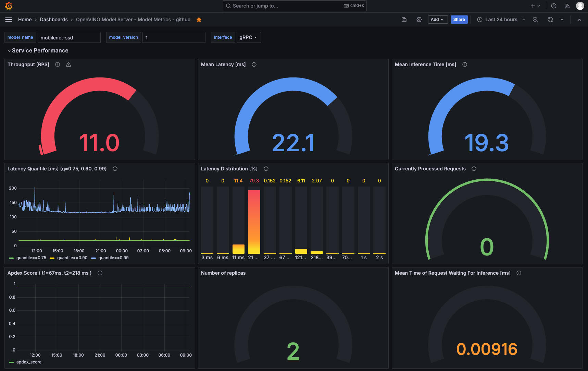Go to Home breadcrumb

[x=25, y=20]
